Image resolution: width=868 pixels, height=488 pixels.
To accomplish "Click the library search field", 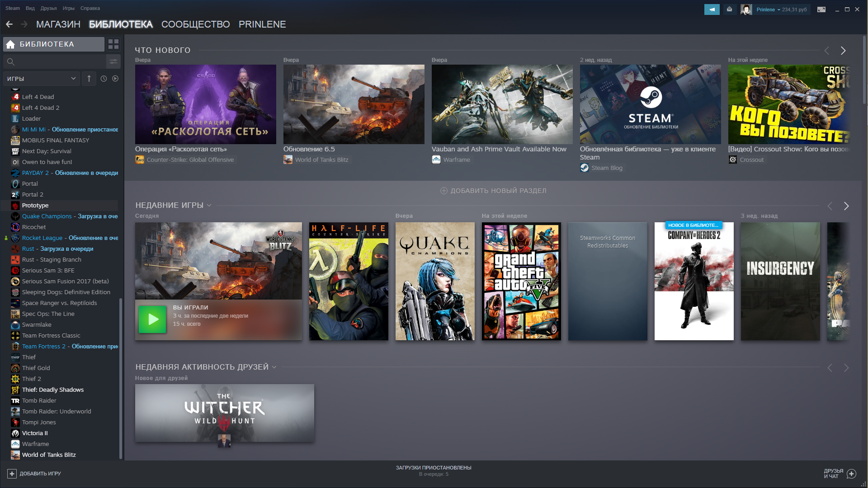I will [x=54, y=61].
